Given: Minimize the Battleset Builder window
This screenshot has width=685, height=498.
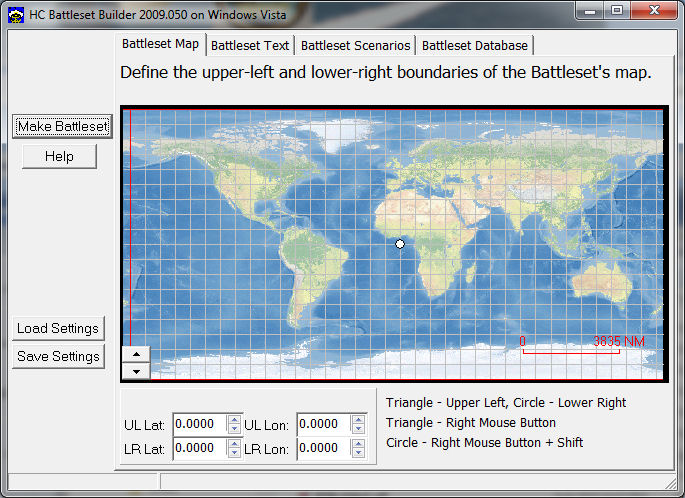Looking at the screenshot, I should pyautogui.click(x=590, y=11).
